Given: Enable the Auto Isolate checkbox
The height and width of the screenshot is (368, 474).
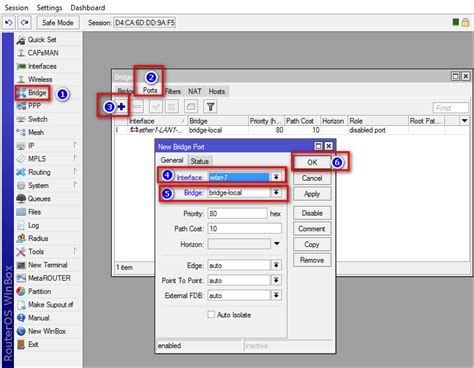Looking at the screenshot, I should pos(211,314).
